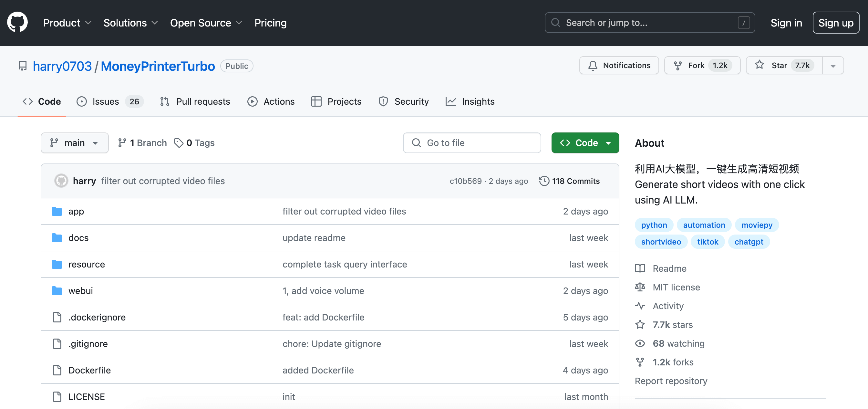
Task: Star the repository via Star button
Action: point(784,65)
